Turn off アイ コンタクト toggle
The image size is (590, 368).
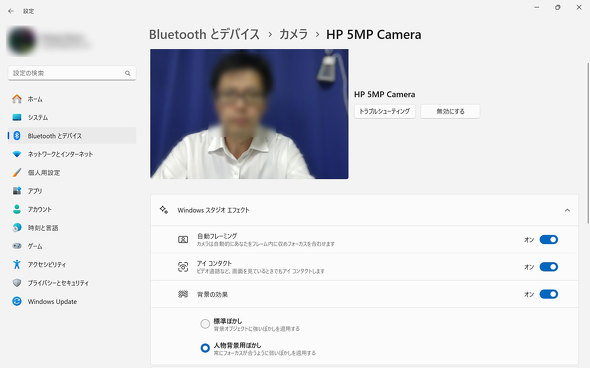(x=549, y=267)
